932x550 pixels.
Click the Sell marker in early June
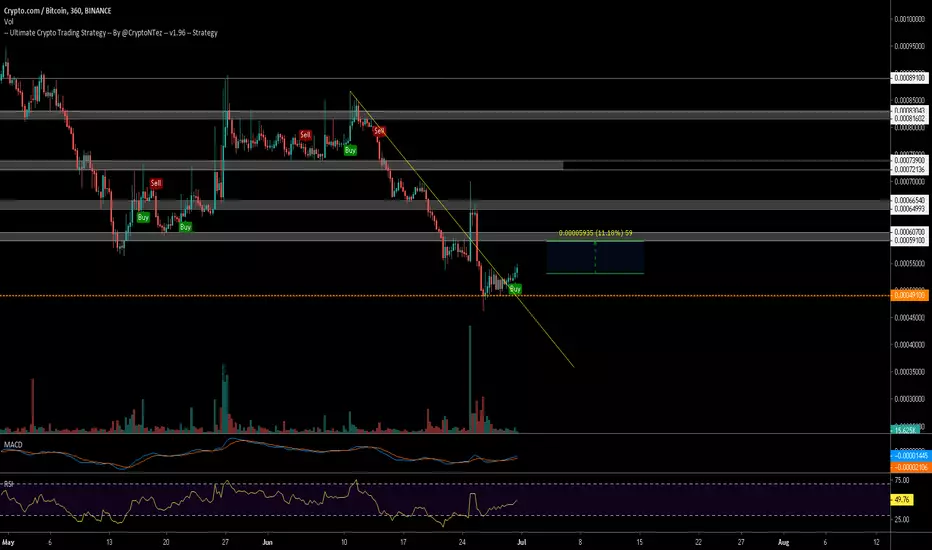click(x=305, y=135)
